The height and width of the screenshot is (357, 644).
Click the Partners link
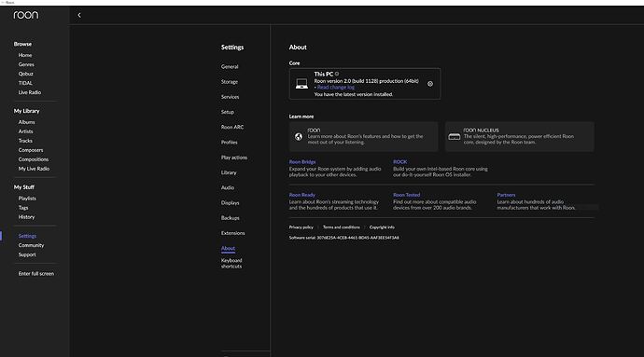506,195
